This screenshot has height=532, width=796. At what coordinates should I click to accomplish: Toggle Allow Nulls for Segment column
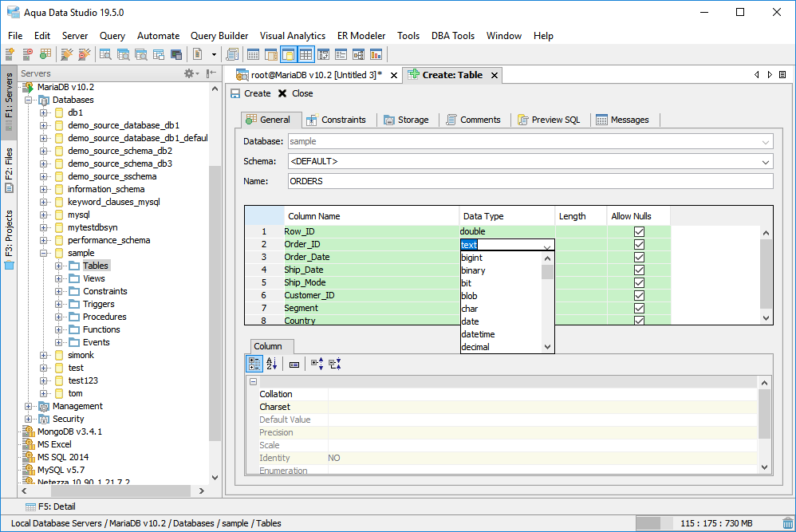click(639, 309)
